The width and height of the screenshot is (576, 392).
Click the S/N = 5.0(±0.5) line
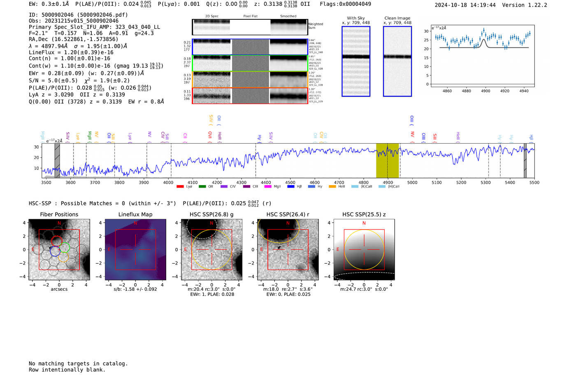pos(53,81)
